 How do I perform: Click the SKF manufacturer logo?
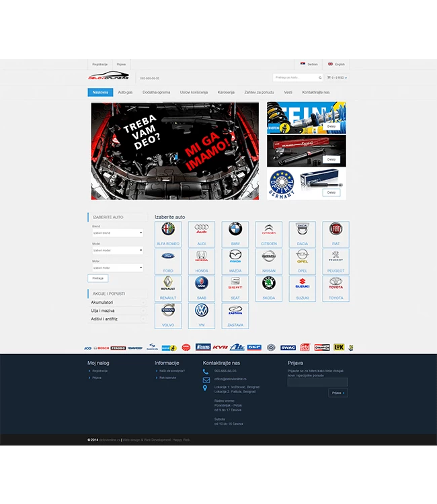pos(254,347)
